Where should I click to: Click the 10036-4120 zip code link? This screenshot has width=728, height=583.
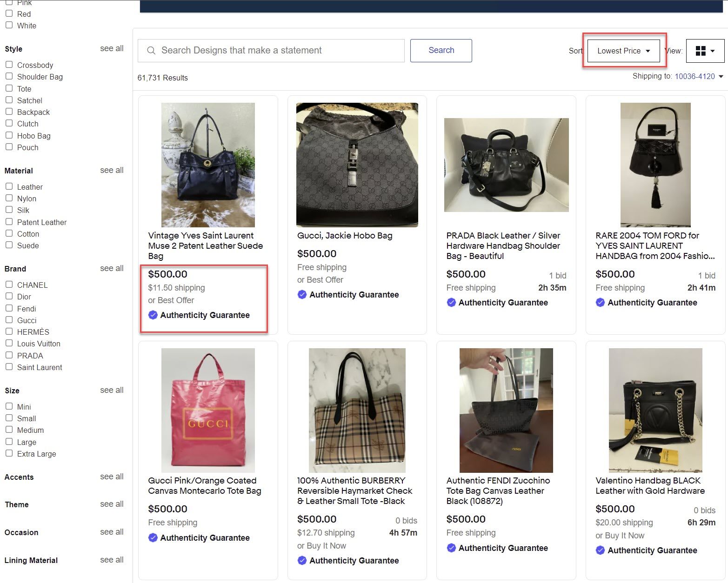695,76
